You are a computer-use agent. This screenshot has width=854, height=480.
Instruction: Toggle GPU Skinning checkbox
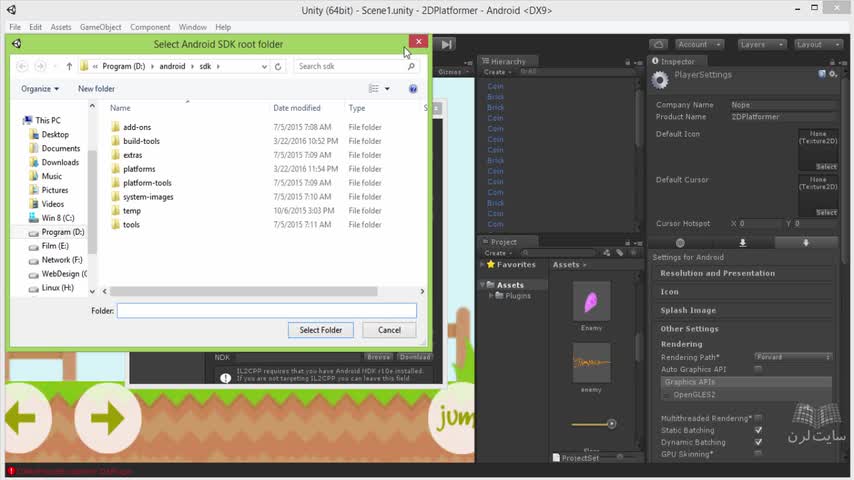tap(758, 454)
